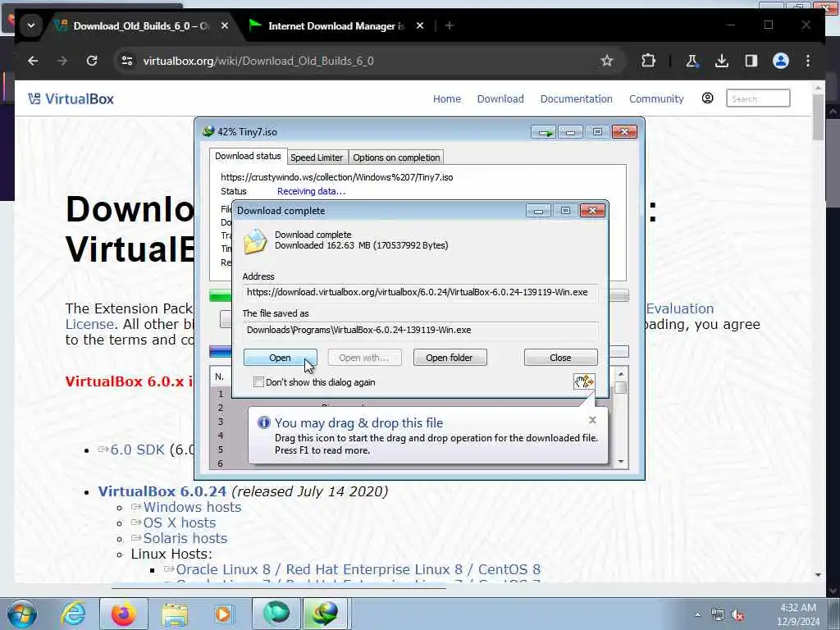Close the Internet Download Manager tab
This screenshot has height=630, width=840.
420,25
